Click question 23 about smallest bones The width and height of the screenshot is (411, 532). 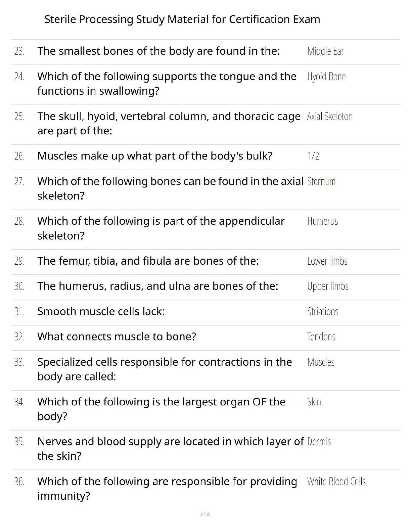pos(158,51)
